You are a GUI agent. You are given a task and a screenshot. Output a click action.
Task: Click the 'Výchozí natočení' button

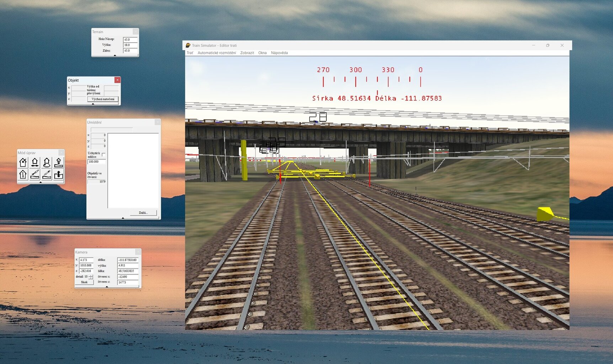coord(103,99)
